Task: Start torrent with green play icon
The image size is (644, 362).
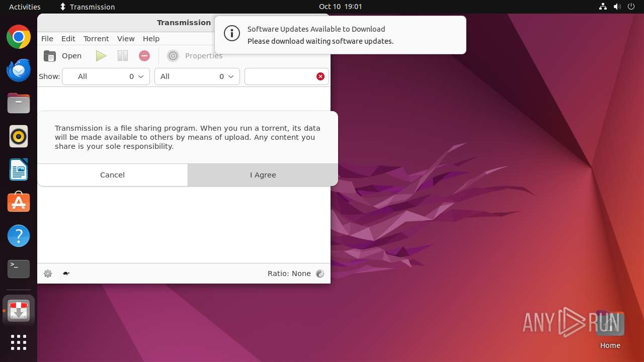Action: 101,56
